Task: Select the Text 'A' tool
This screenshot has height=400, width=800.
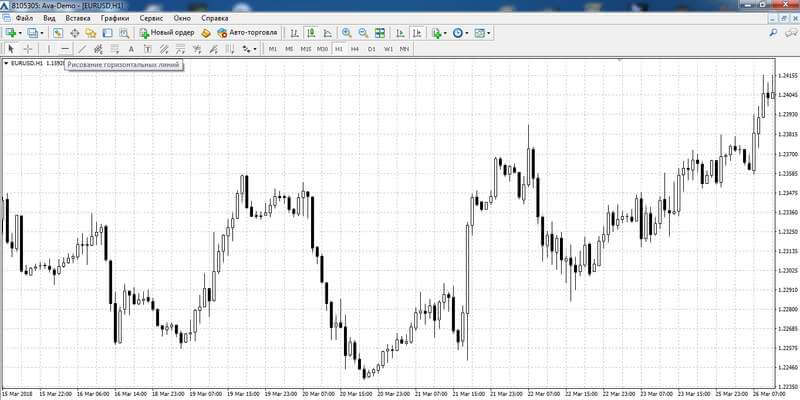Action: 131,49
